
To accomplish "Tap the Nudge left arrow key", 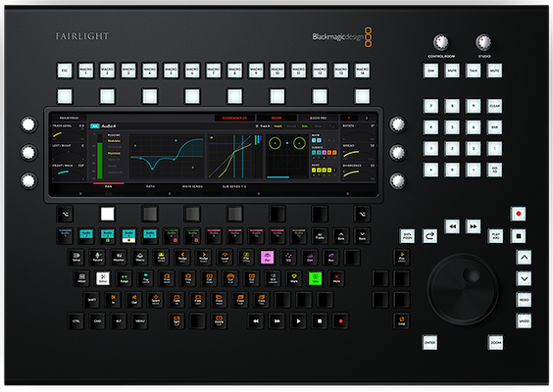I will click(x=182, y=258).
